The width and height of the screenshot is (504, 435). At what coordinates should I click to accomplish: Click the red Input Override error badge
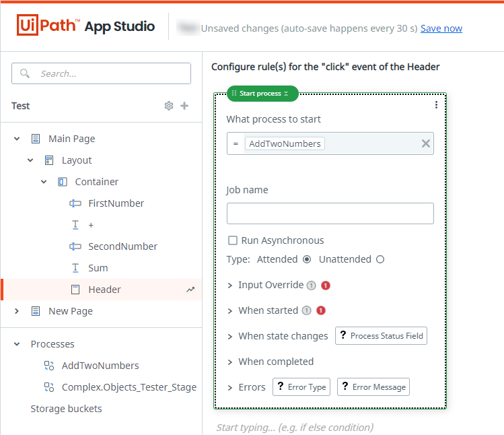(325, 286)
